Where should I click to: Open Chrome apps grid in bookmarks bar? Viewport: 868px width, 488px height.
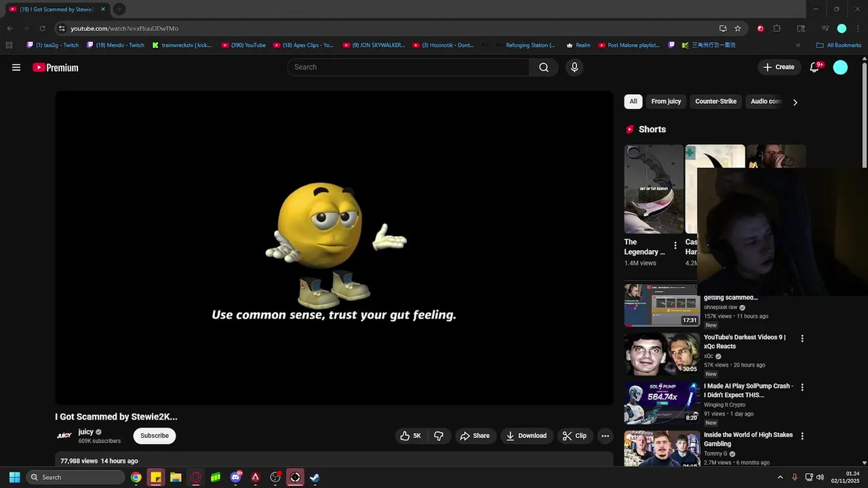pos(9,45)
